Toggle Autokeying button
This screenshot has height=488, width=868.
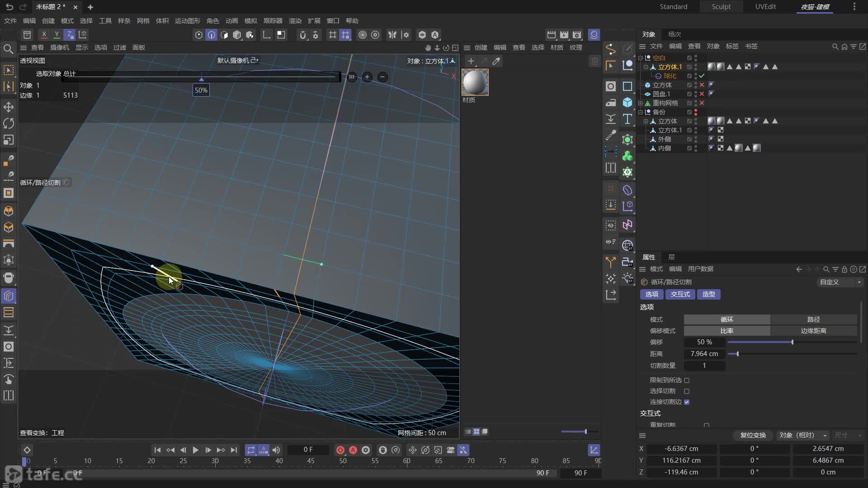click(x=353, y=450)
